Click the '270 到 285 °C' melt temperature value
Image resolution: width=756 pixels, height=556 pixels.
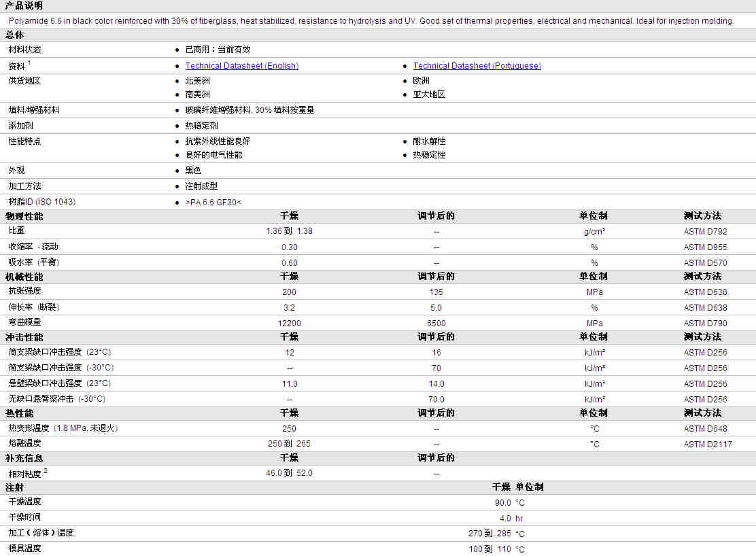point(496,534)
